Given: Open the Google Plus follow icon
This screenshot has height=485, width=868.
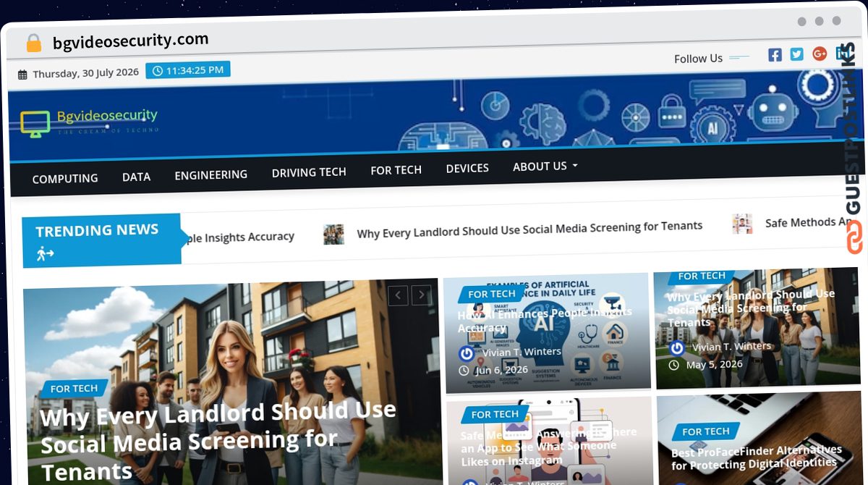Looking at the screenshot, I should click(820, 54).
